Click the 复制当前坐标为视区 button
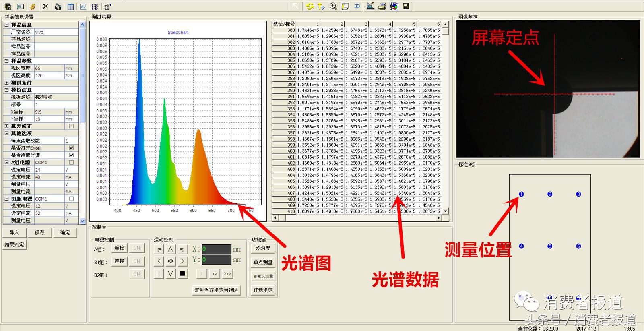 (216, 290)
